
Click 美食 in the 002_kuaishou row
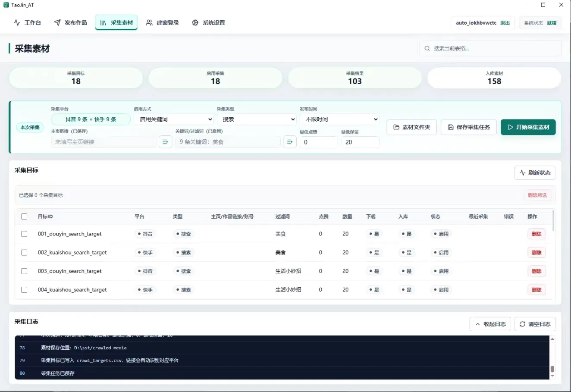[x=281, y=253]
